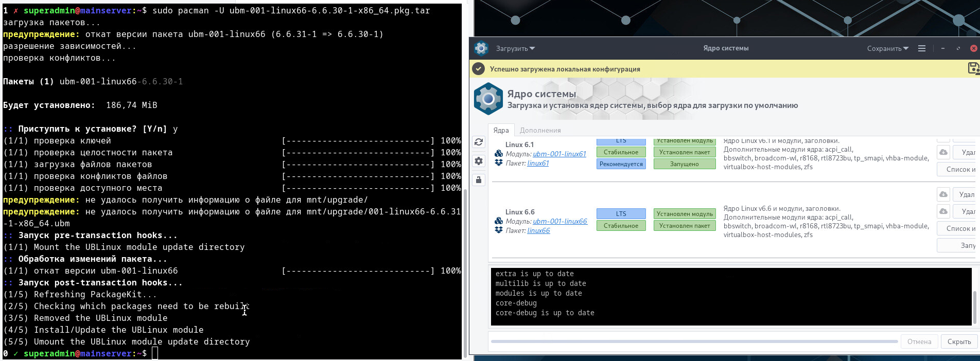
Task: Click the lower Удалить button in Linux 6.6 row
Action: coord(965,211)
